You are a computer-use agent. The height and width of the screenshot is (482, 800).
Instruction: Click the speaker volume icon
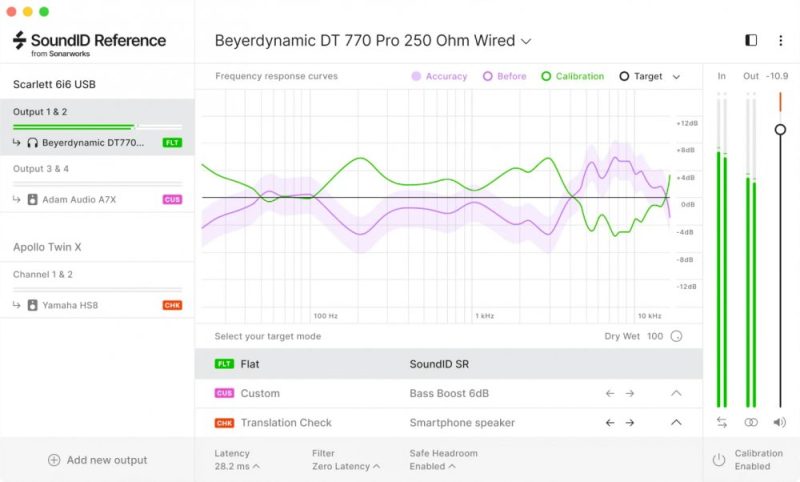pos(780,423)
